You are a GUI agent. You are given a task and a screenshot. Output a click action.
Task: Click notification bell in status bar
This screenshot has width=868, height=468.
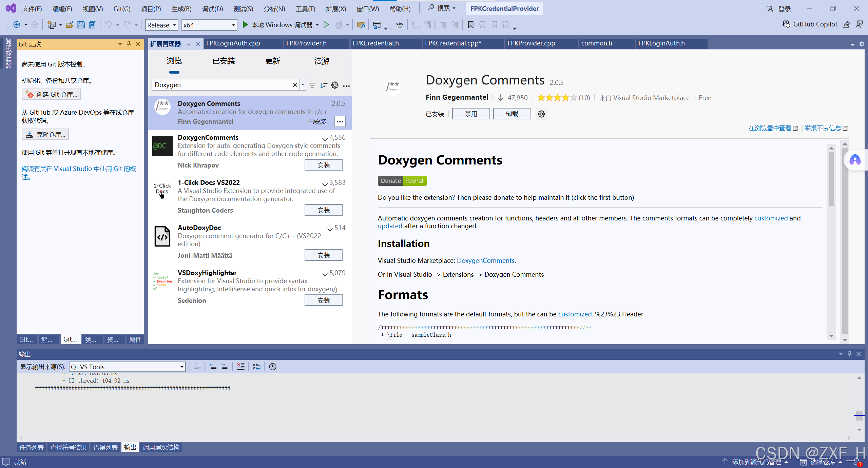(857, 462)
